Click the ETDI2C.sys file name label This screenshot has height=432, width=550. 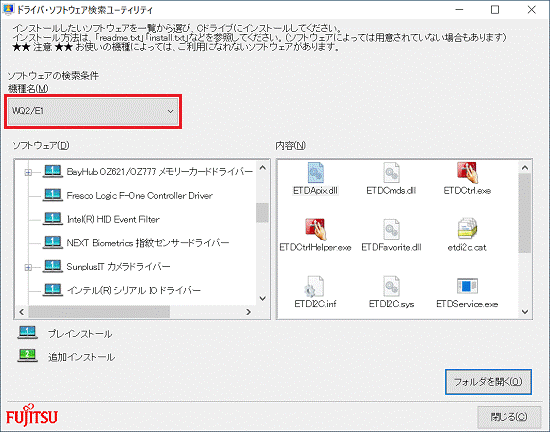point(391,304)
